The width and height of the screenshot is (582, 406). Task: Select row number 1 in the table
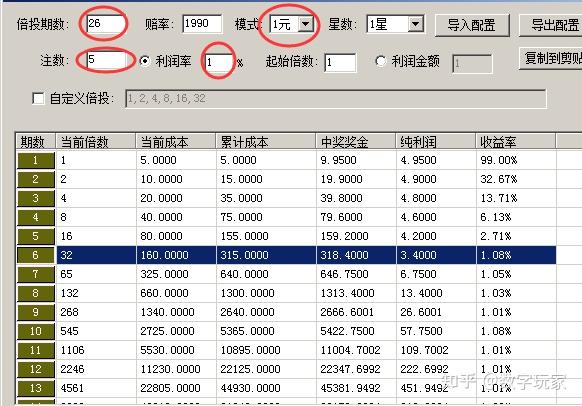point(36,160)
